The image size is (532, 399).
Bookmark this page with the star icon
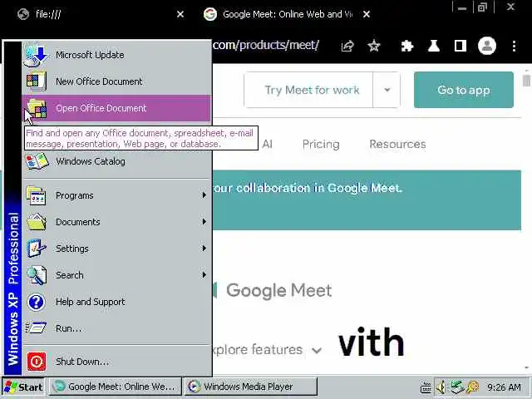pos(374,46)
